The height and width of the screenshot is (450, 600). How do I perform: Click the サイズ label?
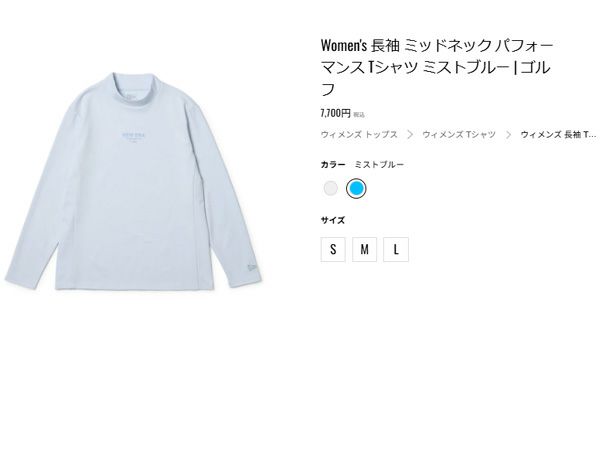tap(333, 220)
